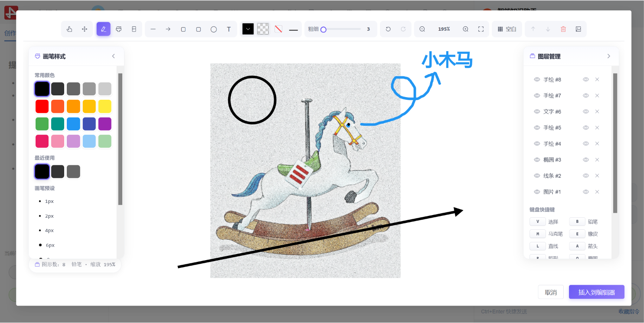Toggle eye next to X on 文字 #6

[x=586, y=111]
